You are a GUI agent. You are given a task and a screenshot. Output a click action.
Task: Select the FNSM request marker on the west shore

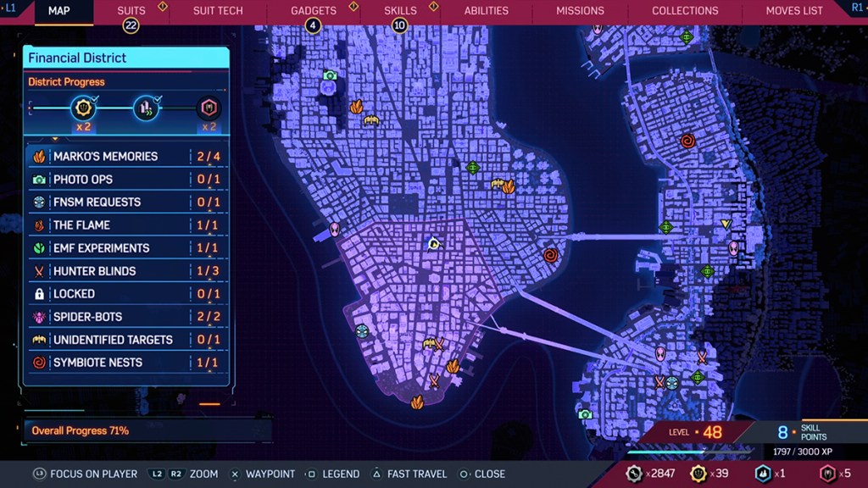362,331
